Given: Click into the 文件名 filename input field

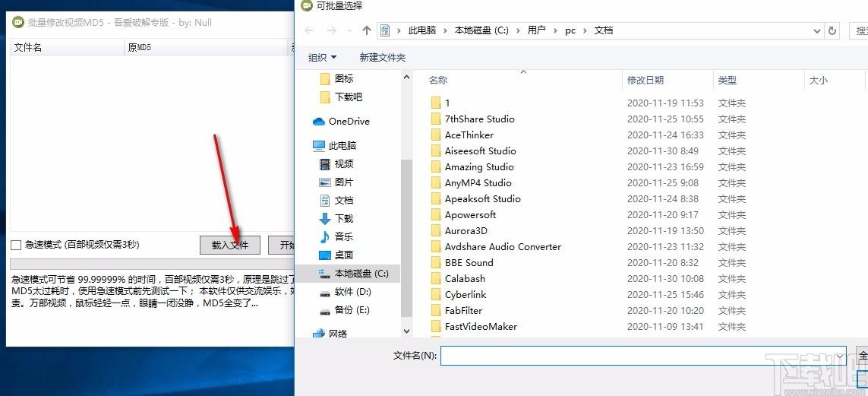Looking at the screenshot, I should point(636,356).
